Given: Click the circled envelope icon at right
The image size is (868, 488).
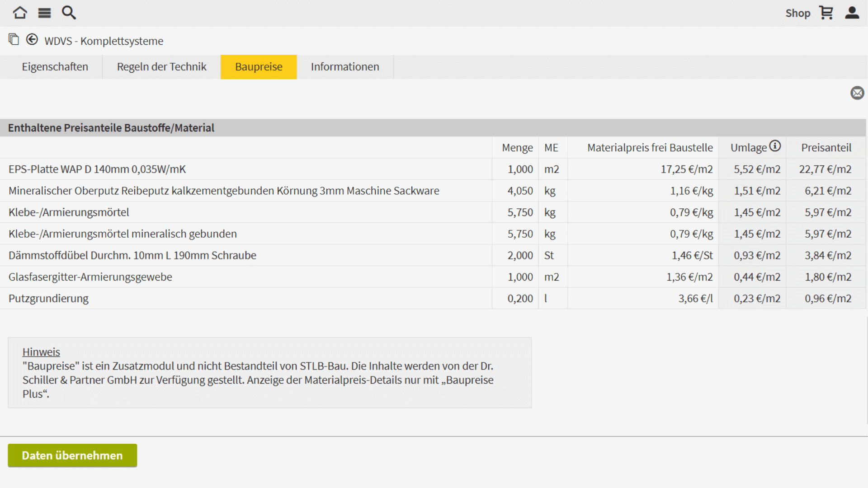Looking at the screenshot, I should 857,93.
